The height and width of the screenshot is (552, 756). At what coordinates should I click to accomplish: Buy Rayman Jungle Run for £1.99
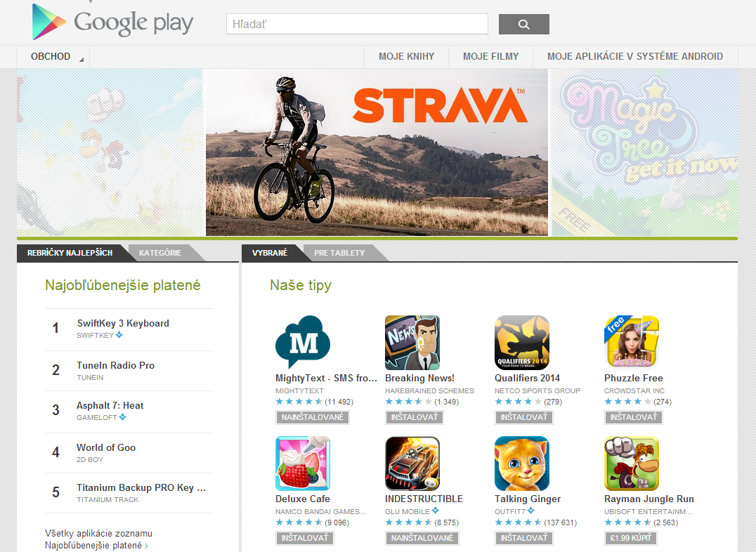pos(631,537)
